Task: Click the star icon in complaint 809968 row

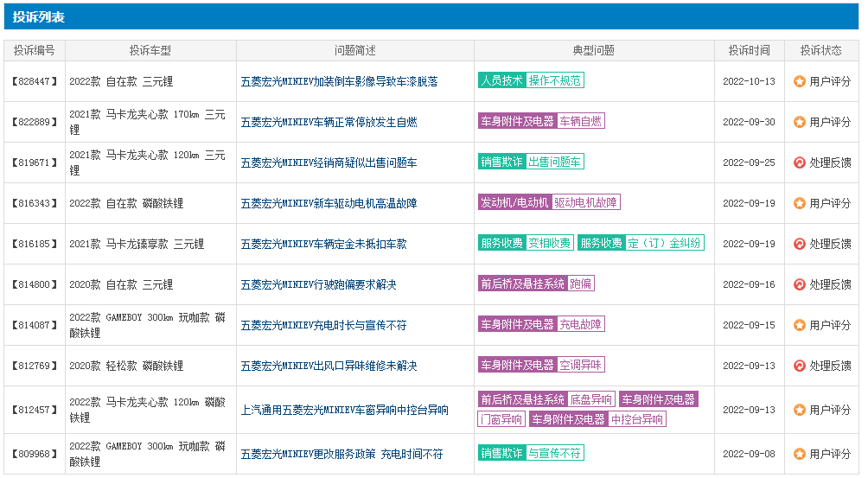Action: 800,454
